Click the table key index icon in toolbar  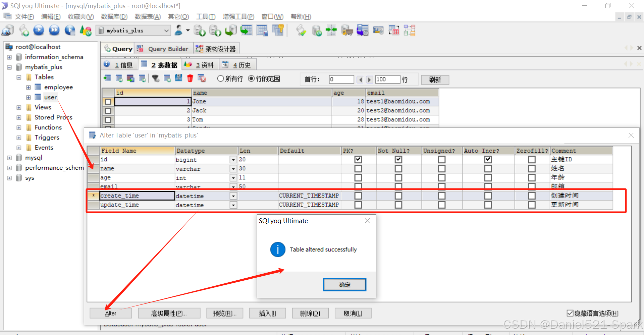coord(278,31)
